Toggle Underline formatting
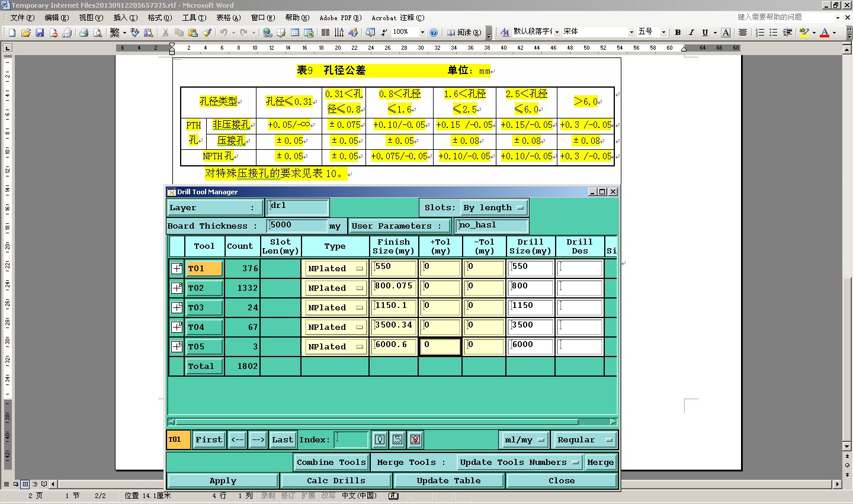The width and height of the screenshot is (853, 504). click(705, 33)
